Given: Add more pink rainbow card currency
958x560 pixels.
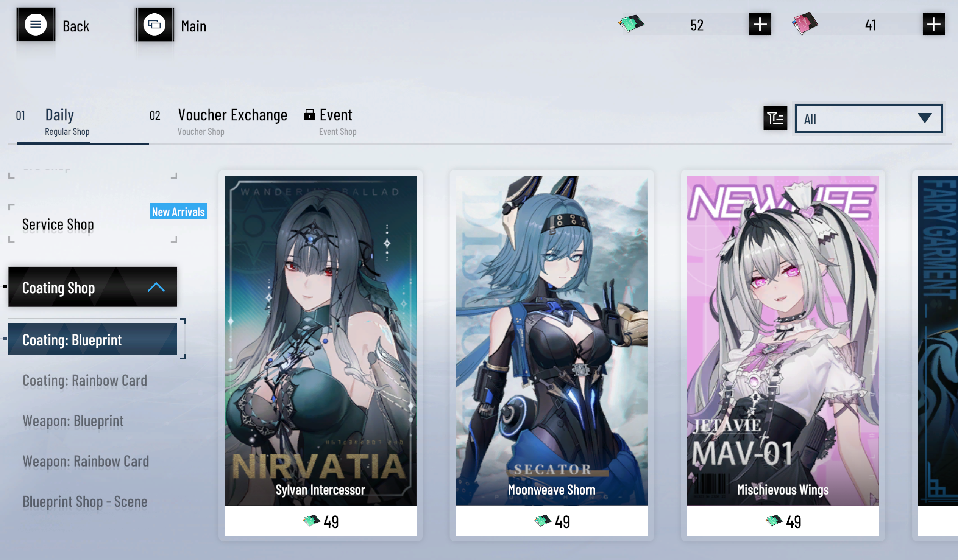Looking at the screenshot, I should point(934,24).
